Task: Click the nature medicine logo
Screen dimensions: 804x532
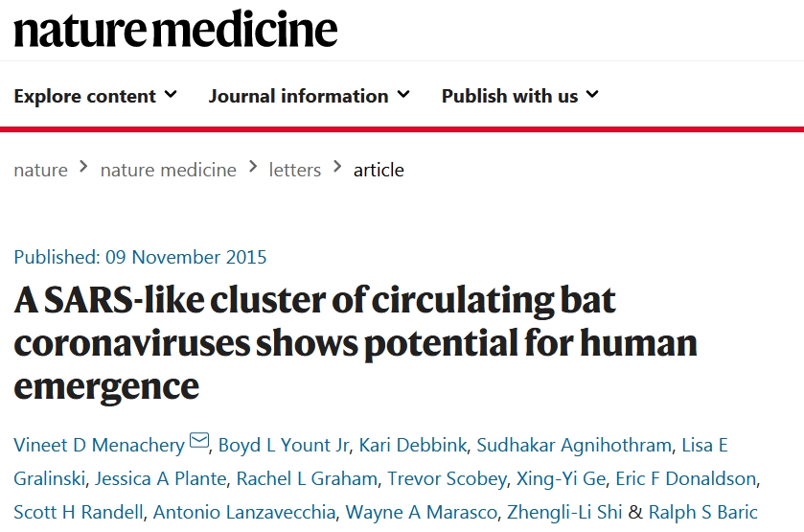Action: point(175,29)
